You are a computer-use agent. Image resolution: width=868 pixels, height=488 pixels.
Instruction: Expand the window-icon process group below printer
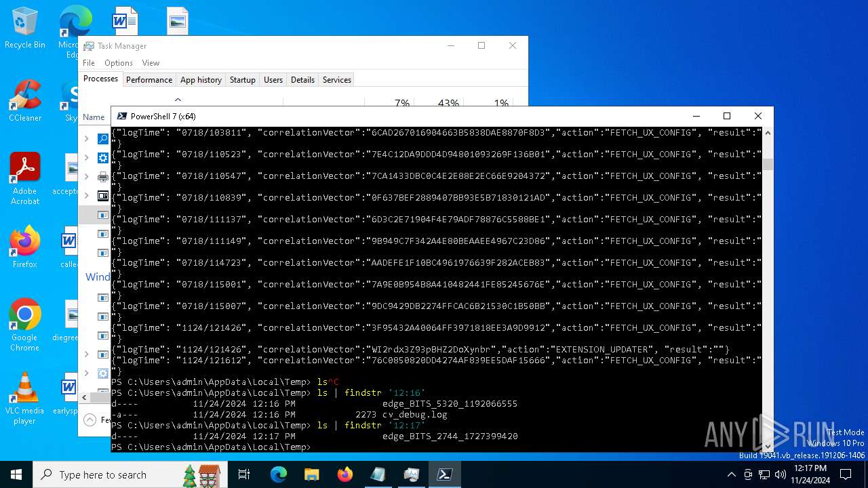[86, 196]
